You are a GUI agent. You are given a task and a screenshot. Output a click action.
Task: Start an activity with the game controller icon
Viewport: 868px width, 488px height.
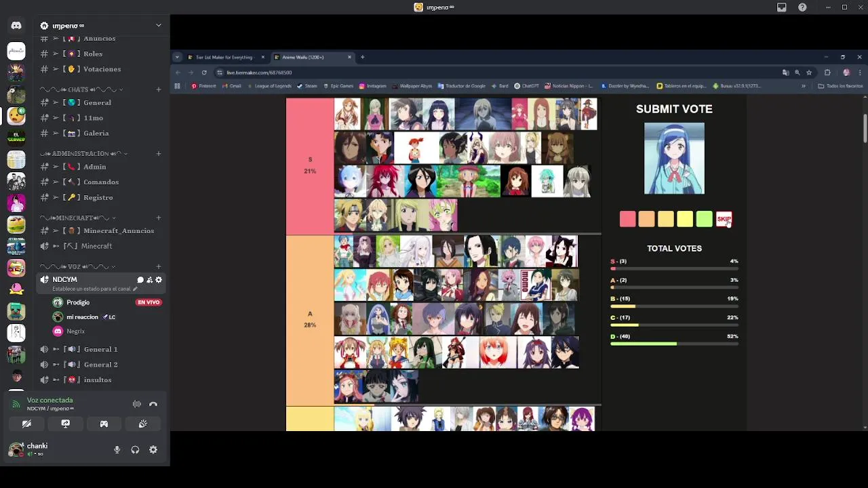click(x=104, y=424)
